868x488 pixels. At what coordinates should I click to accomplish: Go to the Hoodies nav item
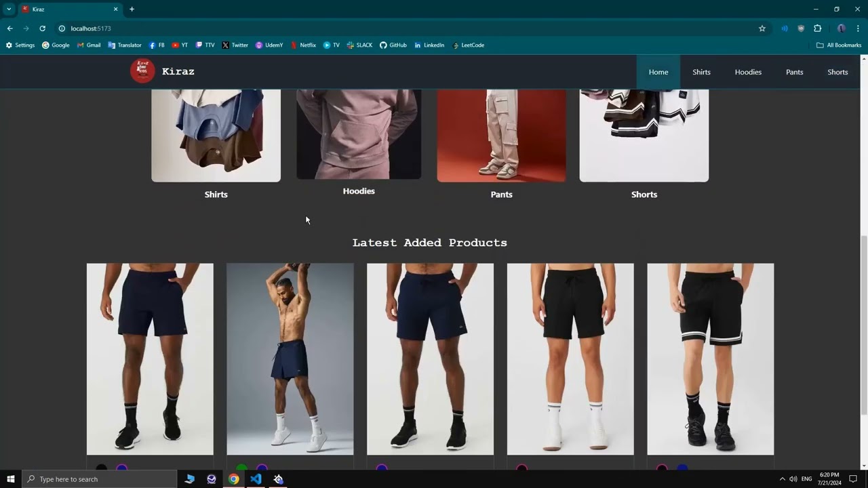click(x=748, y=72)
